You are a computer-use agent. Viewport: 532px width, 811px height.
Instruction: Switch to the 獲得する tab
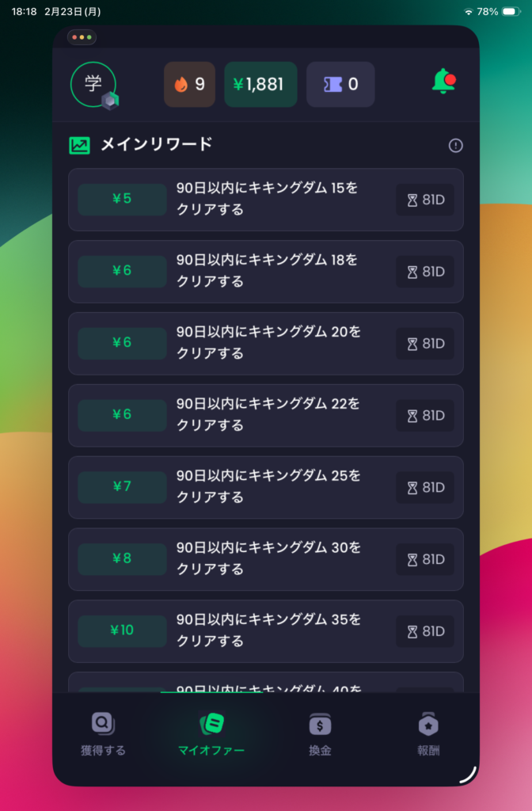(x=103, y=735)
